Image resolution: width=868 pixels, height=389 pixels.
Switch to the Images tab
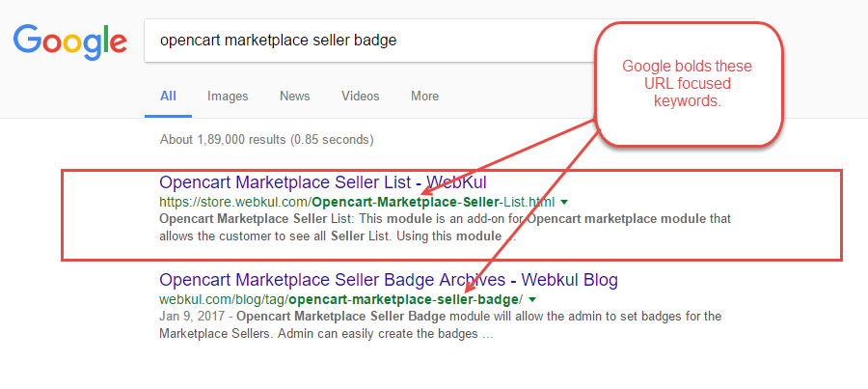[228, 96]
